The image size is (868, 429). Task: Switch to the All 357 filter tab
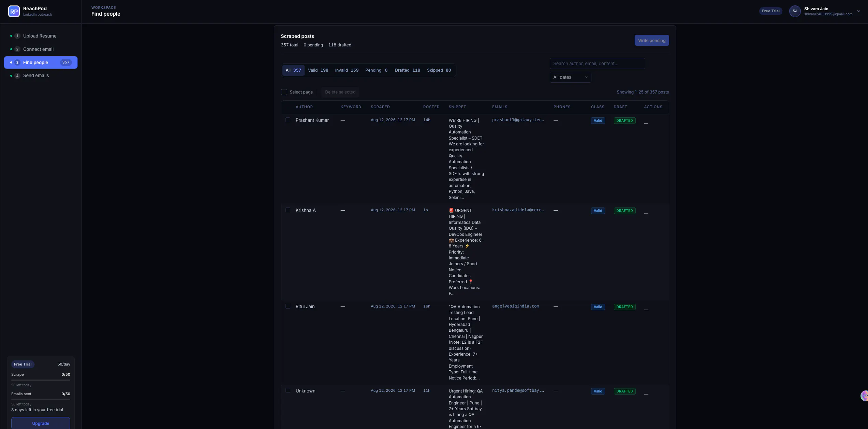coord(293,70)
